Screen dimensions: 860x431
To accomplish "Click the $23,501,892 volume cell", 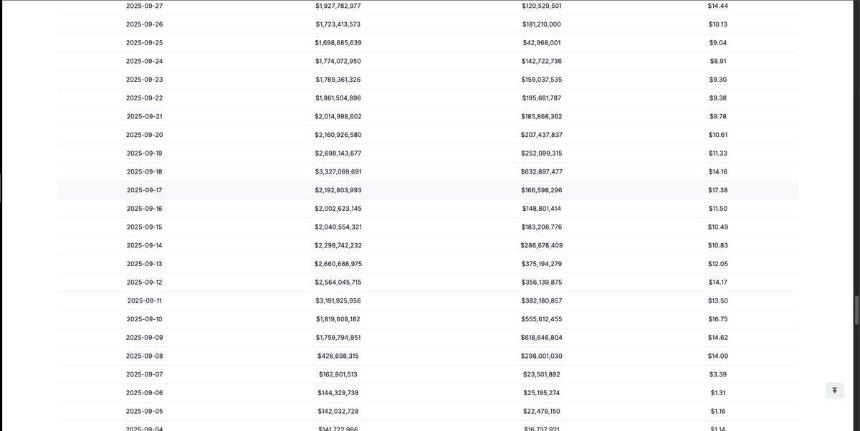I will point(542,375).
